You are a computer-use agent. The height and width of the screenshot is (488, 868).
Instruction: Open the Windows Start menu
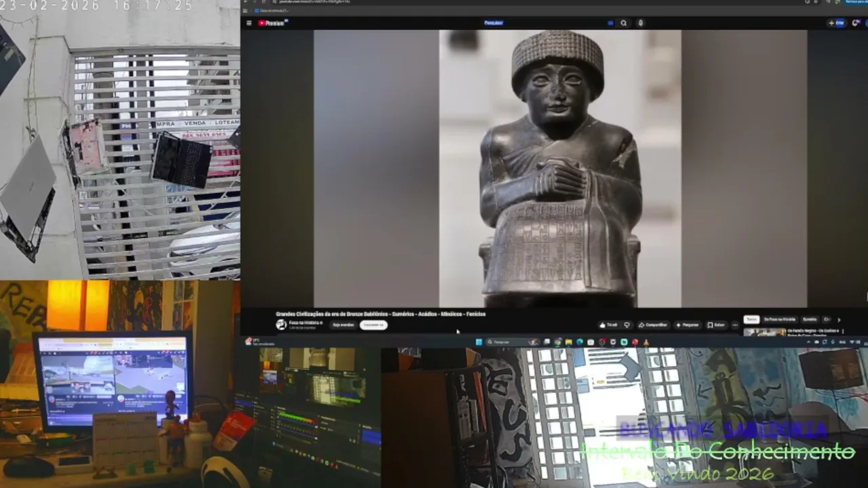479,342
